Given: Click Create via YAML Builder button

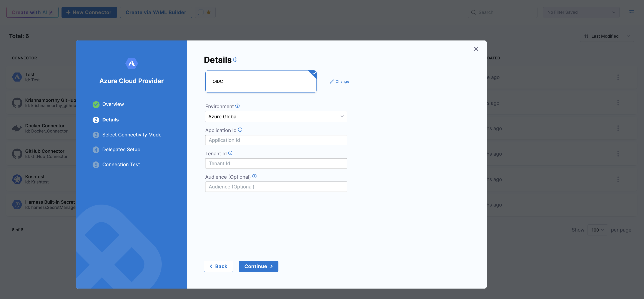Looking at the screenshot, I should tap(156, 12).
